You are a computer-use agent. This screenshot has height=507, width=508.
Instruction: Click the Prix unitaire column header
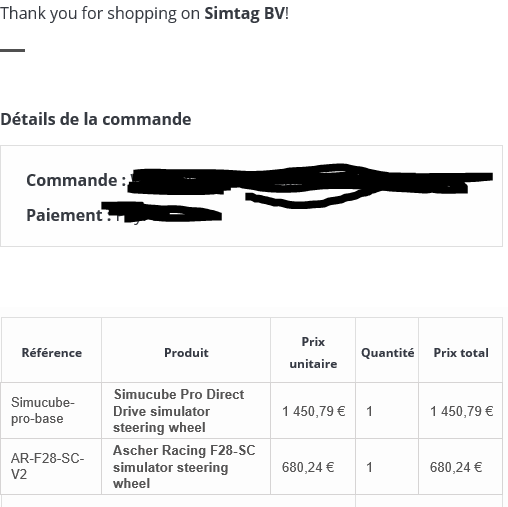pos(313,353)
